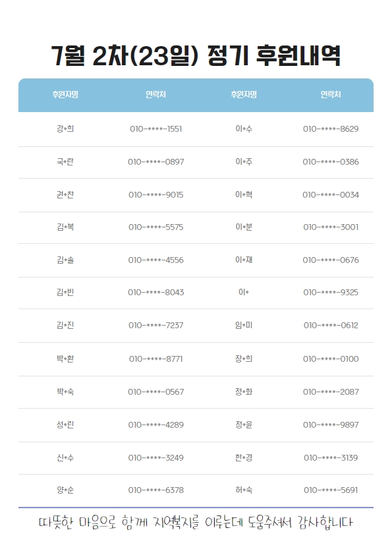Click phone number 010-****-1551
392x555 pixels.
click(x=155, y=129)
